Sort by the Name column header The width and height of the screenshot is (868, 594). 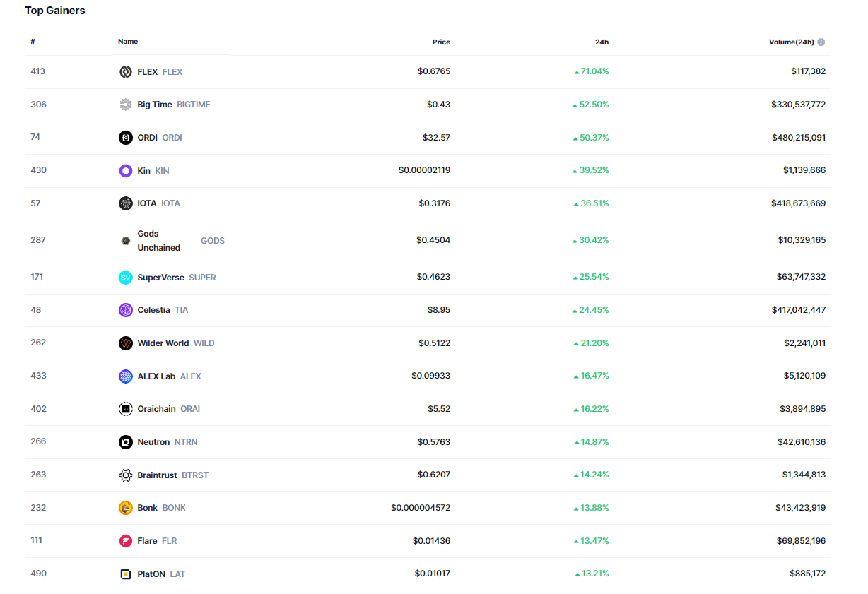(128, 42)
